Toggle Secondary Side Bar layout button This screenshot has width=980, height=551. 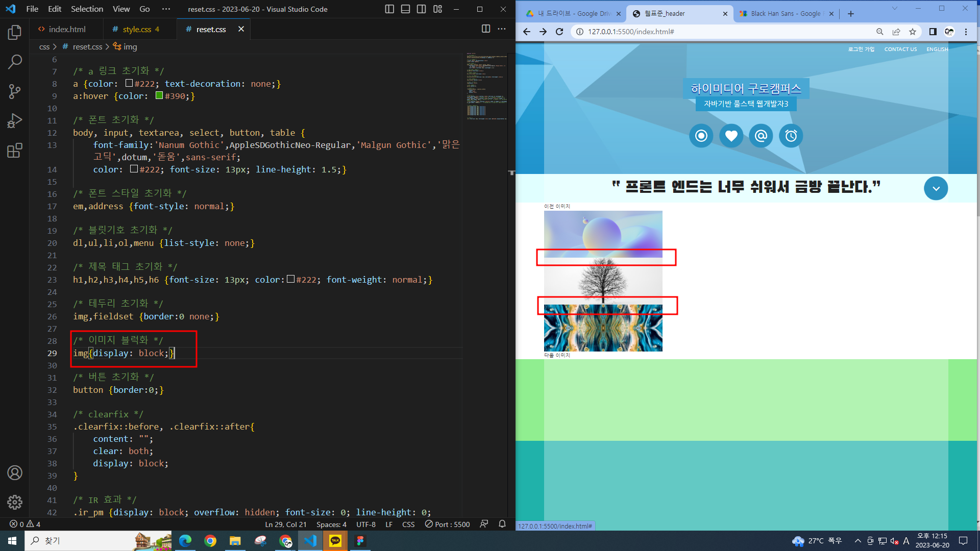(x=421, y=9)
